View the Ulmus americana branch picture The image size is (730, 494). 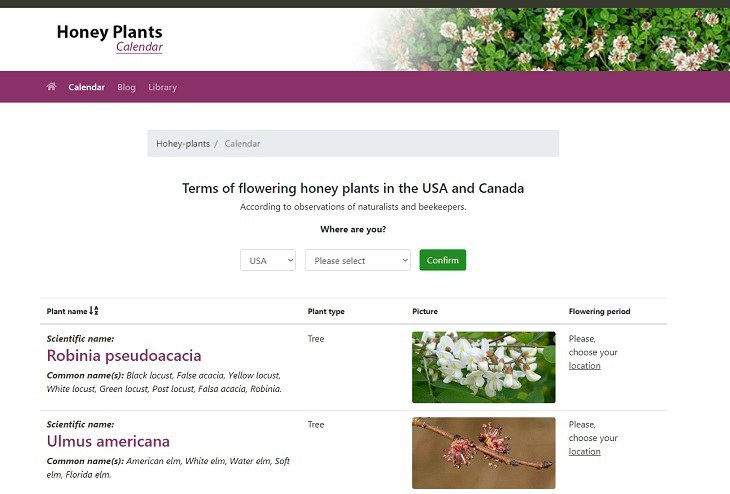click(x=483, y=452)
